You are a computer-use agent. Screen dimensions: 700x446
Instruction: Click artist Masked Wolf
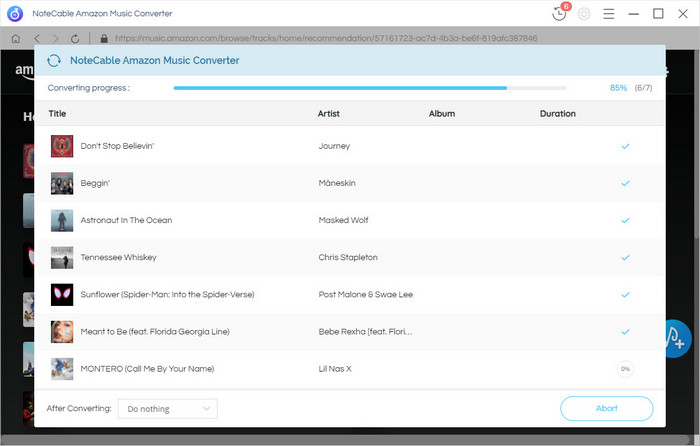coord(343,220)
